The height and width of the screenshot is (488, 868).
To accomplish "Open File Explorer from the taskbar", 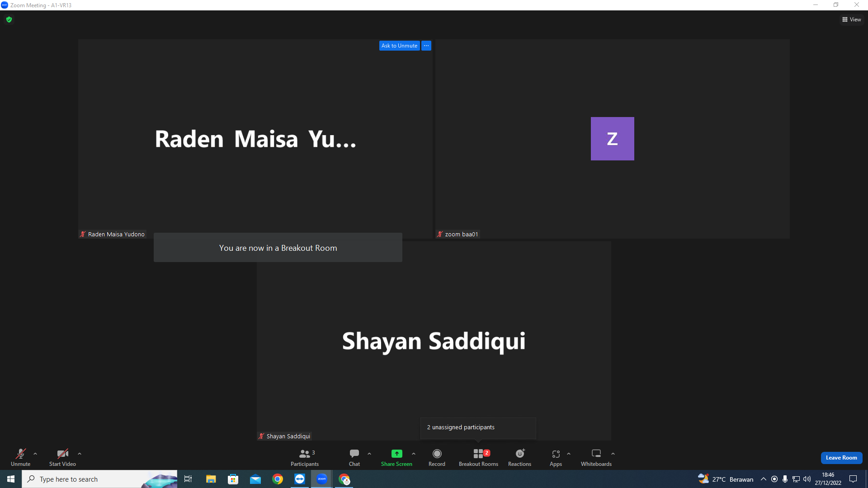I will (x=211, y=479).
